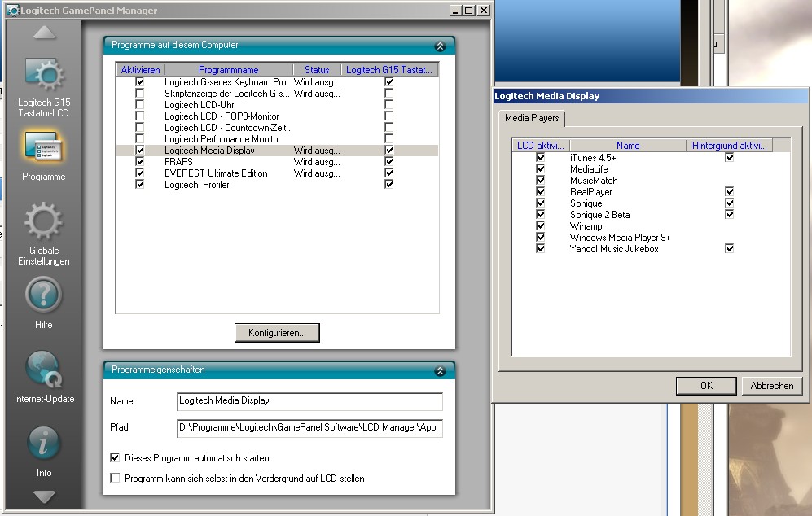Enable 'Programm kann sich selbst in den Vordergrund' checkbox
Image resolution: width=812 pixels, height=516 pixels.
click(x=115, y=478)
